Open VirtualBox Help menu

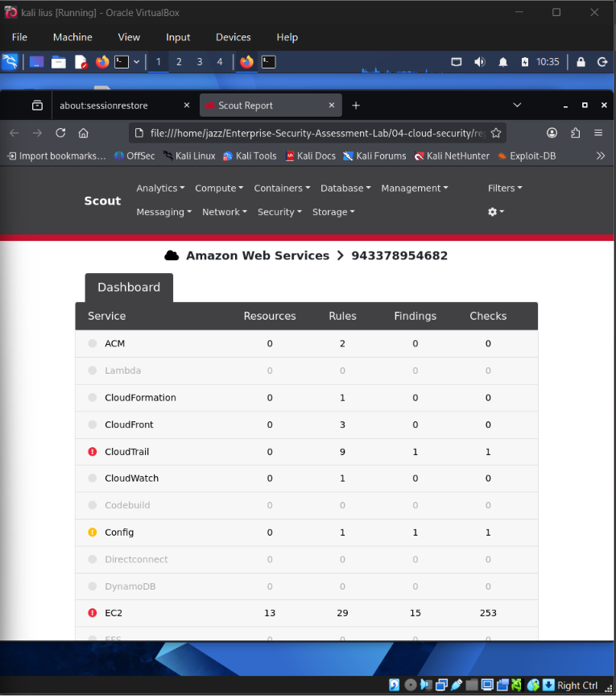(287, 37)
